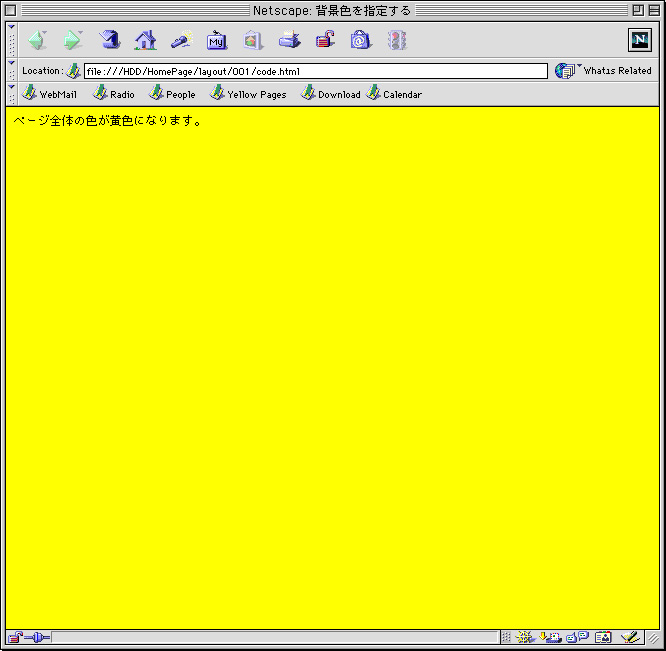
Task: Click the window zoom box
Action: pyautogui.click(x=638, y=10)
